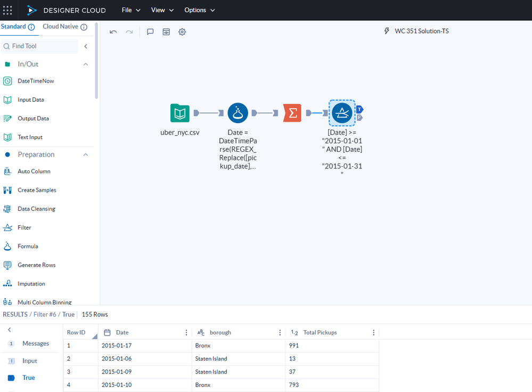Image resolution: width=532 pixels, height=392 pixels.
Task: Collapse the In/Out category
Action: tap(86, 64)
